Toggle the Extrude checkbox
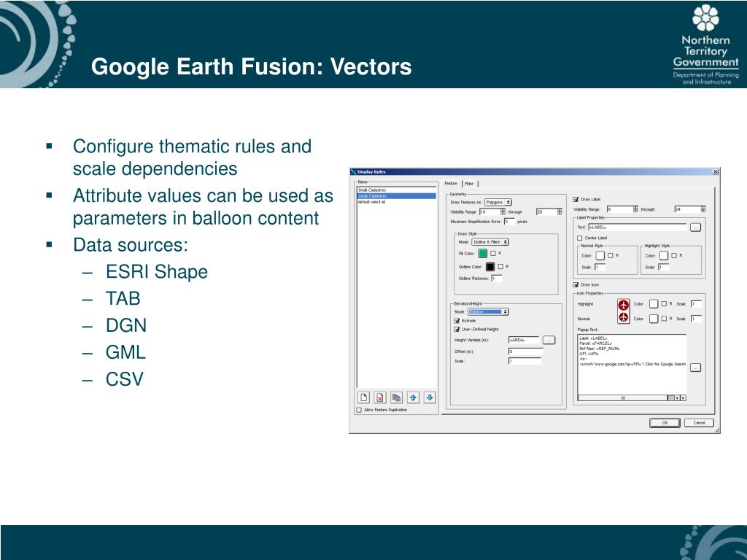 click(x=457, y=321)
